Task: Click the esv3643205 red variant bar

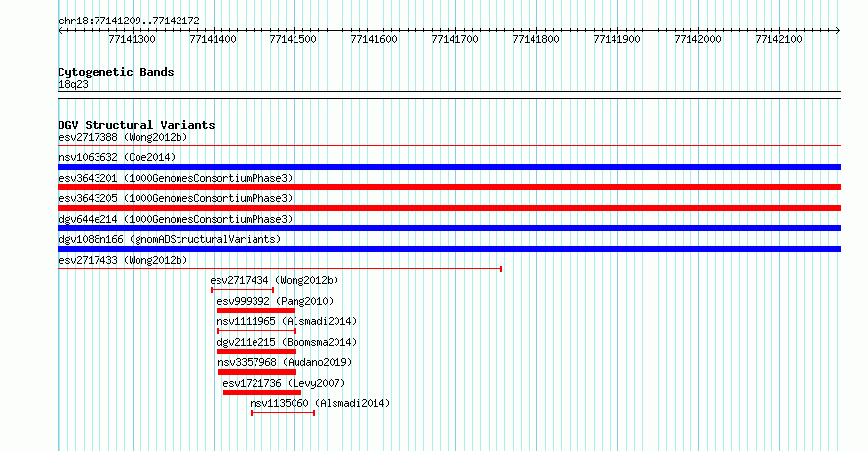Action: (x=449, y=208)
